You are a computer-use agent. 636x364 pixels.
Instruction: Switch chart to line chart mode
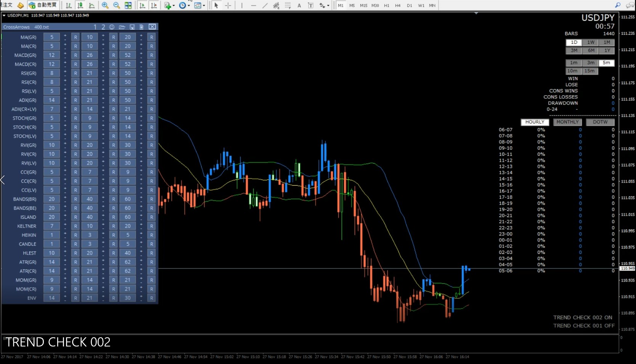pyautogui.click(x=92, y=5)
